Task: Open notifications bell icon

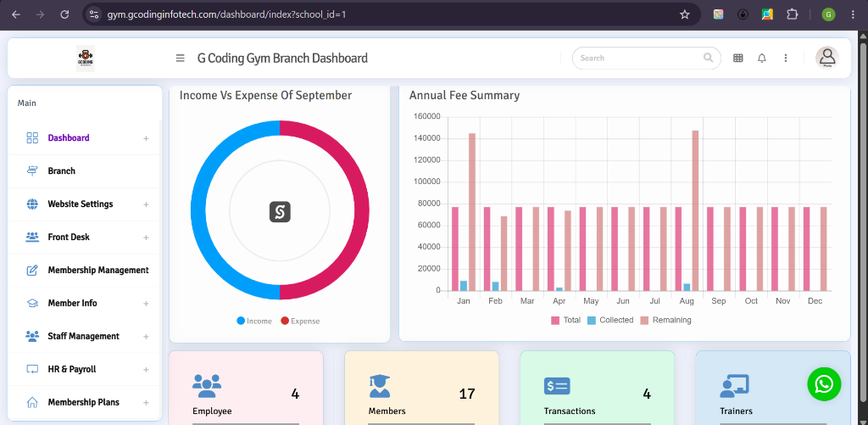Action: pos(762,59)
